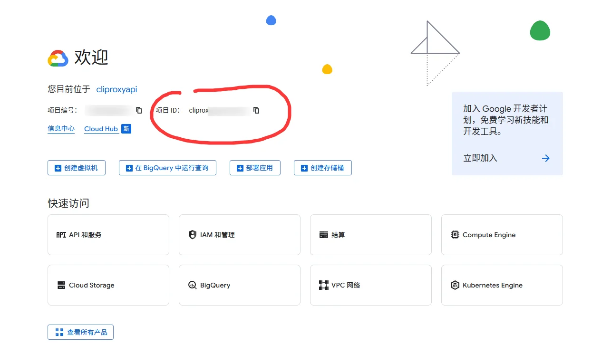Open the Cloud Storage card
The height and width of the screenshot is (364, 592).
(x=108, y=285)
